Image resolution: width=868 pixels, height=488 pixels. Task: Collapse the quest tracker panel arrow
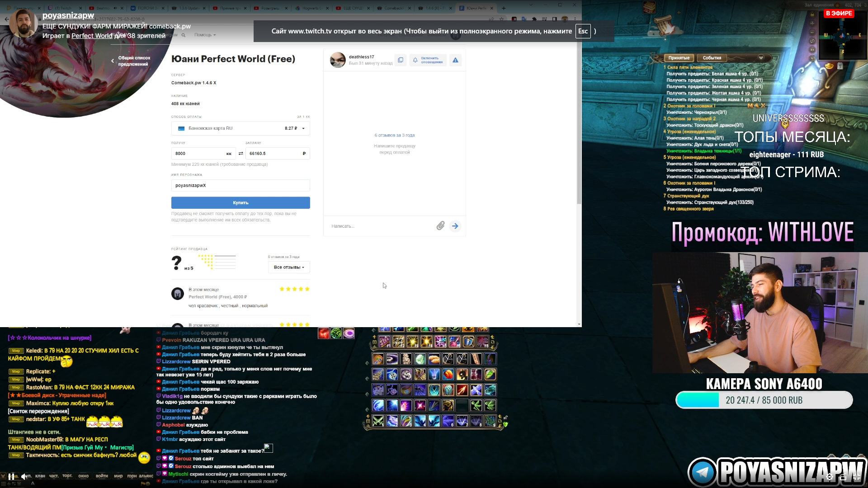tap(762, 57)
